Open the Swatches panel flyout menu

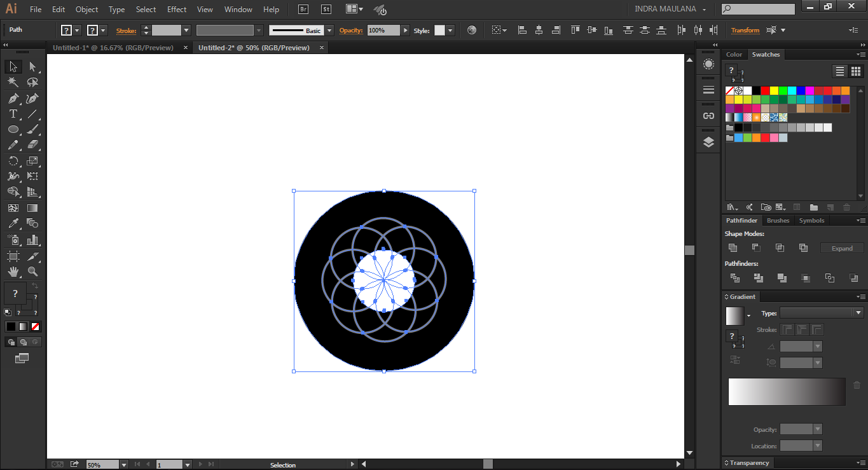coord(860,55)
